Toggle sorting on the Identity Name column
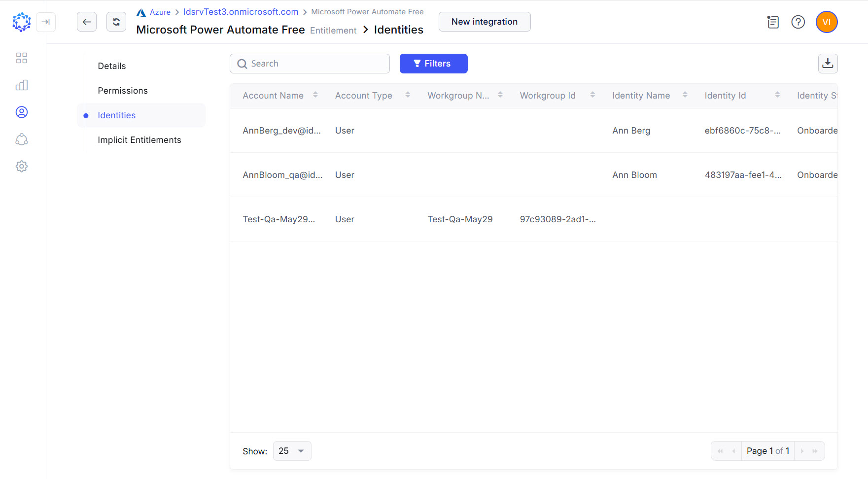The image size is (868, 479). [685, 95]
